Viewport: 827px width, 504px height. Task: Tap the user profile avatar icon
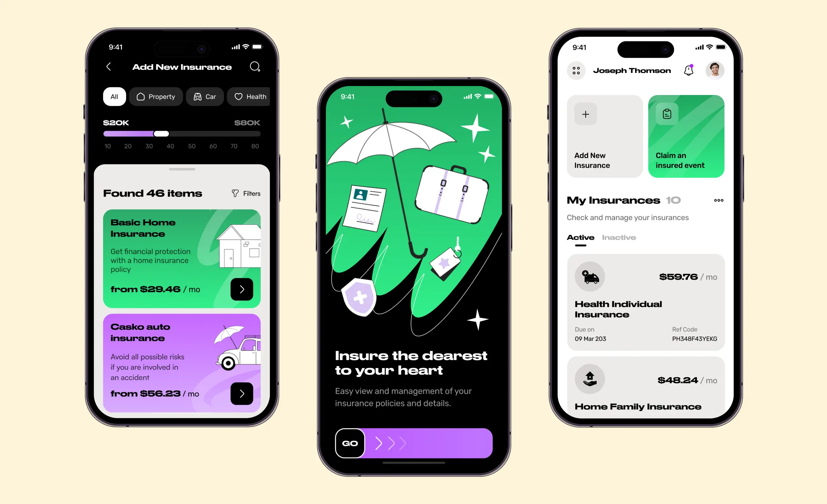pyautogui.click(x=714, y=70)
